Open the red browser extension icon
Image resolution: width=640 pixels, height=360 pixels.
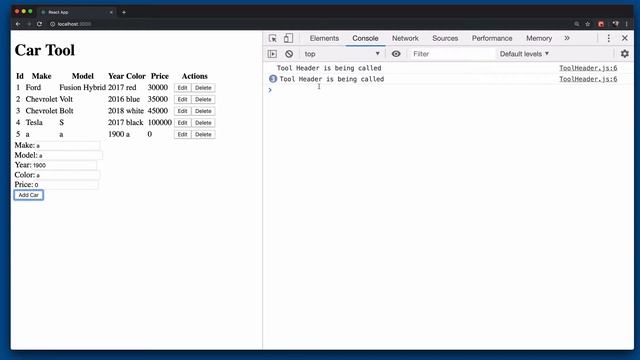601,24
